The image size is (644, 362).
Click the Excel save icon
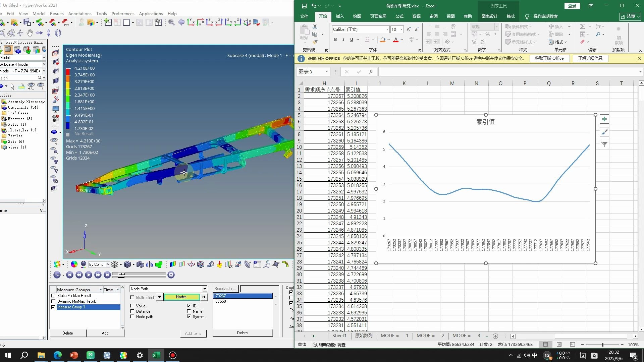coord(304,6)
